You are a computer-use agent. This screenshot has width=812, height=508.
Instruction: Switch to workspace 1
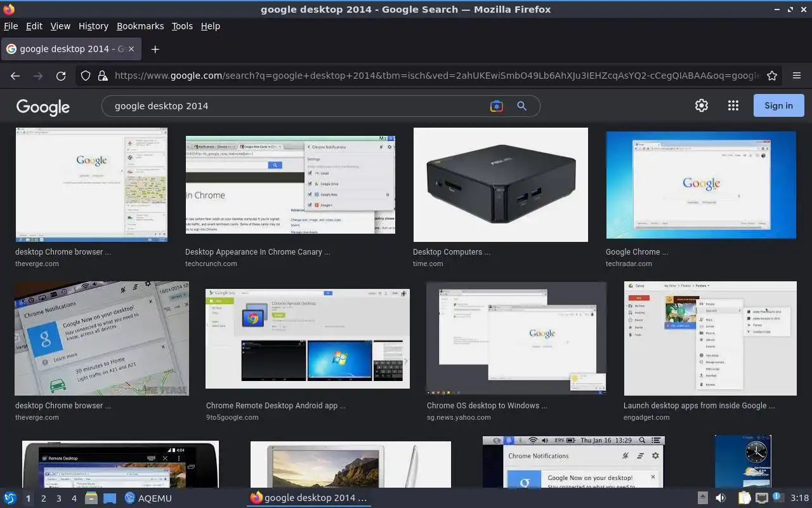[28, 498]
